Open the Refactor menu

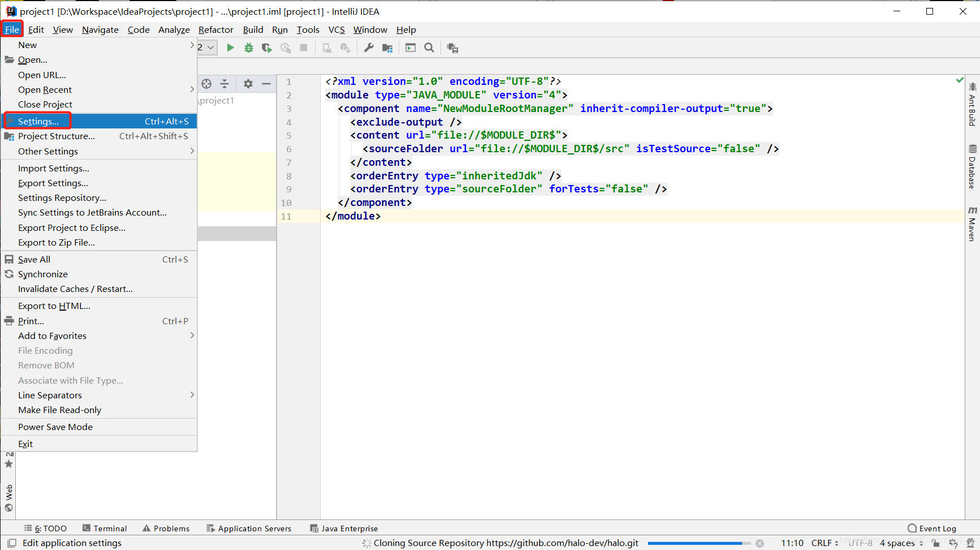click(216, 29)
